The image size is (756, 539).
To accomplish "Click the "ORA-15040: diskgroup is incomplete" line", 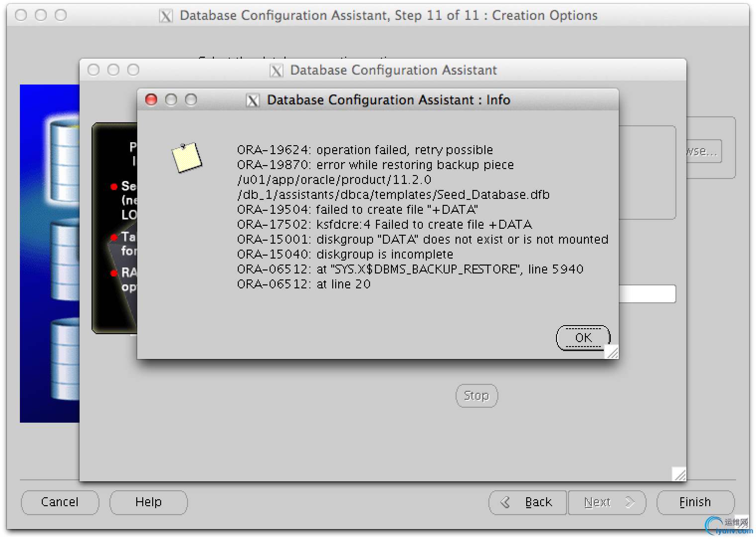I will coord(345,254).
